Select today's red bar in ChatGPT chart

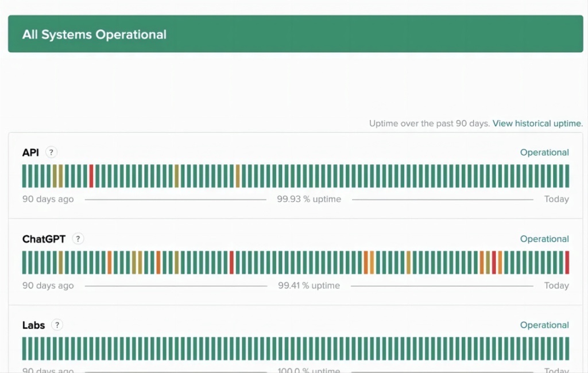tap(567, 262)
